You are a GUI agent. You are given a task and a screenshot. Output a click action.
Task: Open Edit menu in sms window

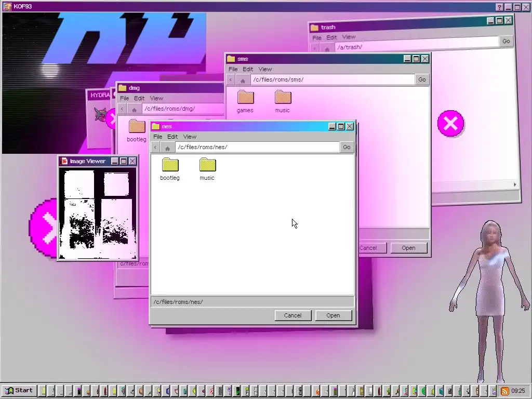[248, 69]
